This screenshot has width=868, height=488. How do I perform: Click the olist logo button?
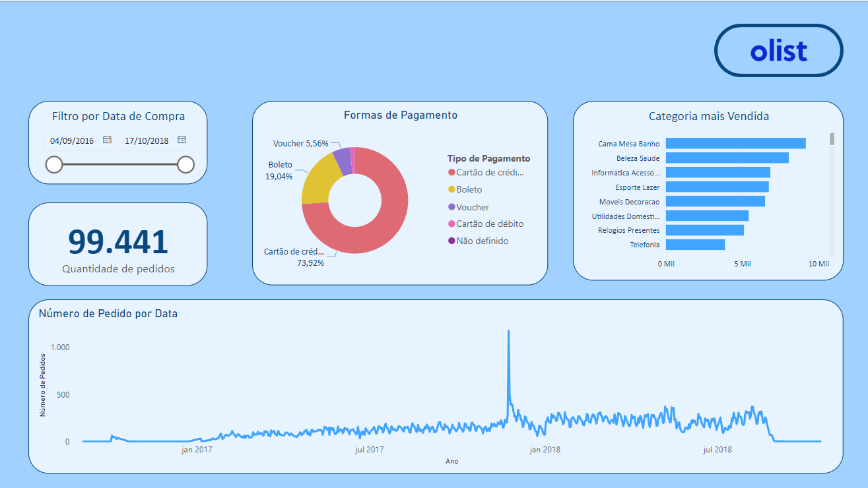pos(779,51)
